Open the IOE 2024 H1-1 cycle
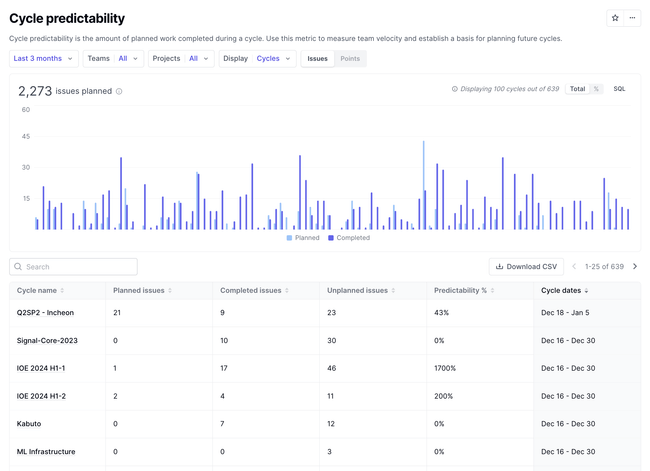 coord(41,368)
